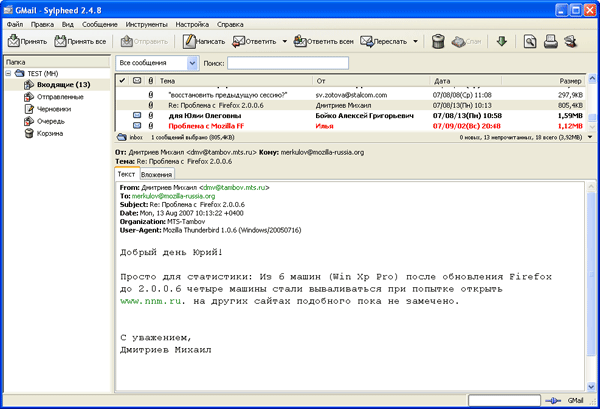Click the dmv@tambov.mts.ru email link
The width and height of the screenshot is (600, 409).
pyautogui.click(x=234, y=187)
